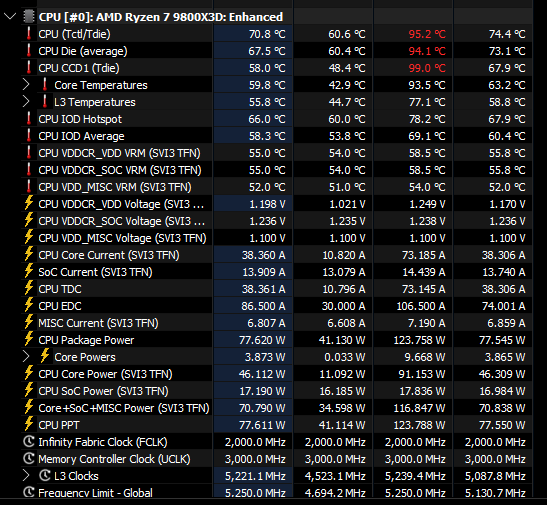Collapse the CPU [#0] AMD Ryzen 7 9800X3D group
Screen dimensions: 547x505
tap(10, 16)
